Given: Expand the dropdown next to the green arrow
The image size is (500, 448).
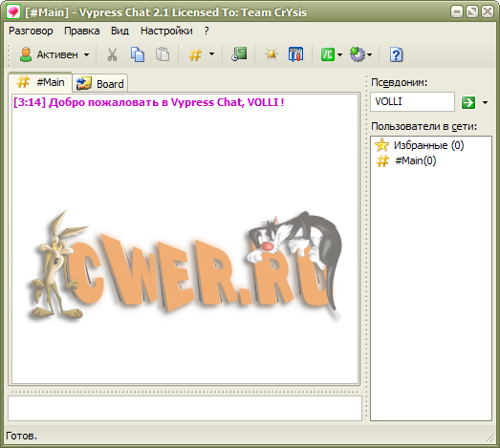Looking at the screenshot, I should [485, 102].
